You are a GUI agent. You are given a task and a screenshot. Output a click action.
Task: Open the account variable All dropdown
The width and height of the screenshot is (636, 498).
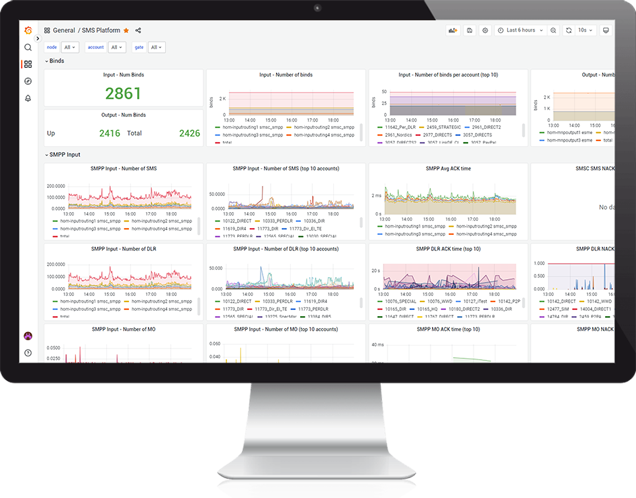tap(117, 47)
